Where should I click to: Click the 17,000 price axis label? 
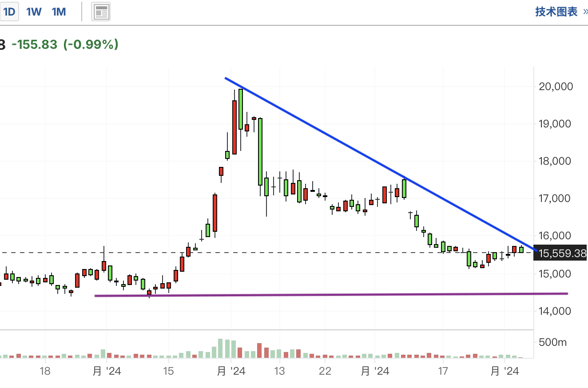(556, 198)
